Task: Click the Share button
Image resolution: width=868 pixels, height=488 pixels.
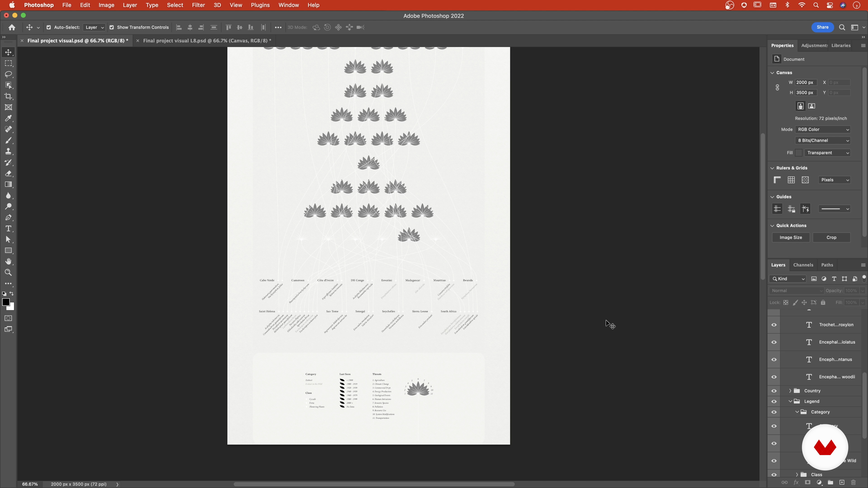Action: [x=823, y=27]
